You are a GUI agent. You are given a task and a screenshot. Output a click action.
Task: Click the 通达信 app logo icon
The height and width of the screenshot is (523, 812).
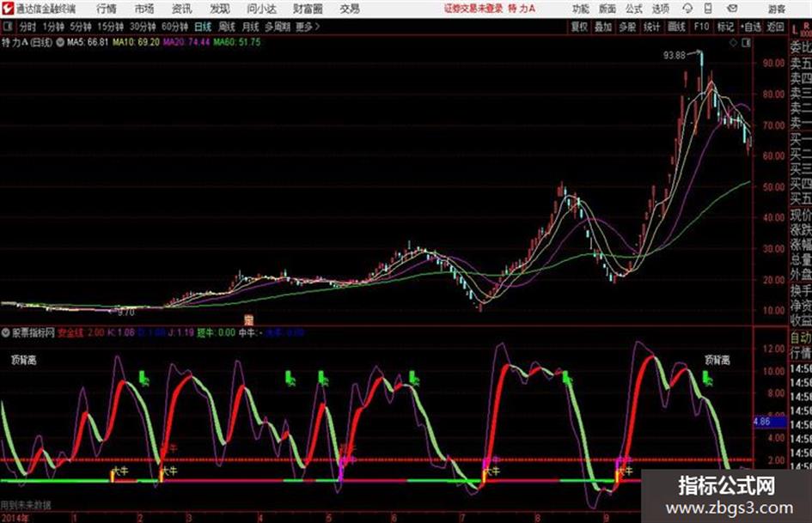7,9
